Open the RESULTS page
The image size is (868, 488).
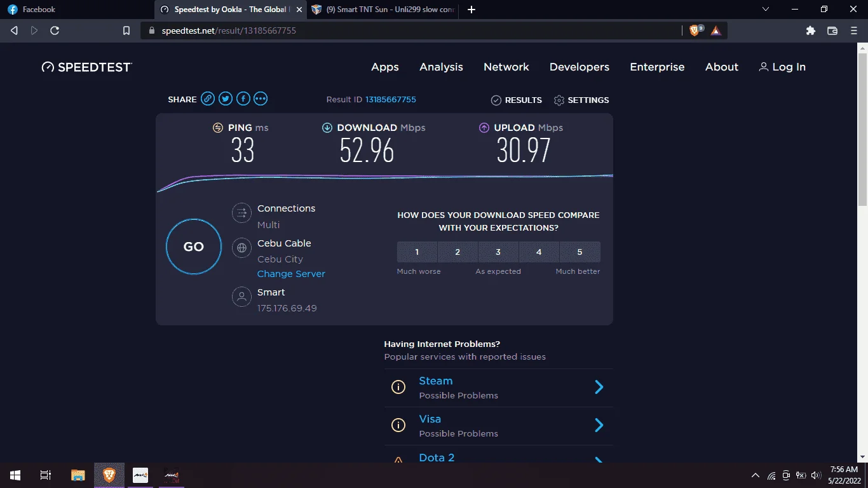click(517, 100)
